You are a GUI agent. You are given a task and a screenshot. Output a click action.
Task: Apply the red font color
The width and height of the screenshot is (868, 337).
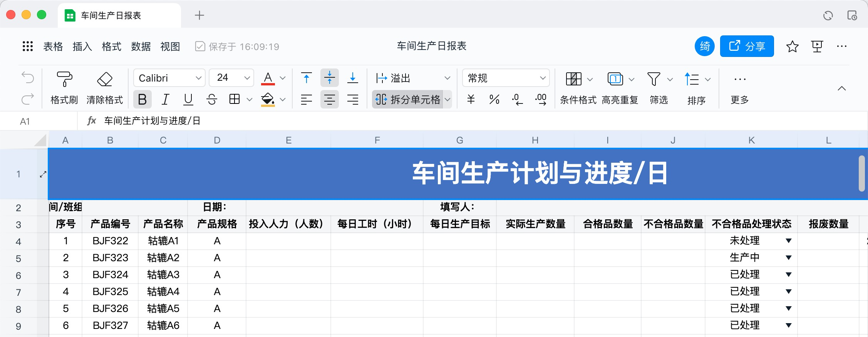(x=268, y=78)
